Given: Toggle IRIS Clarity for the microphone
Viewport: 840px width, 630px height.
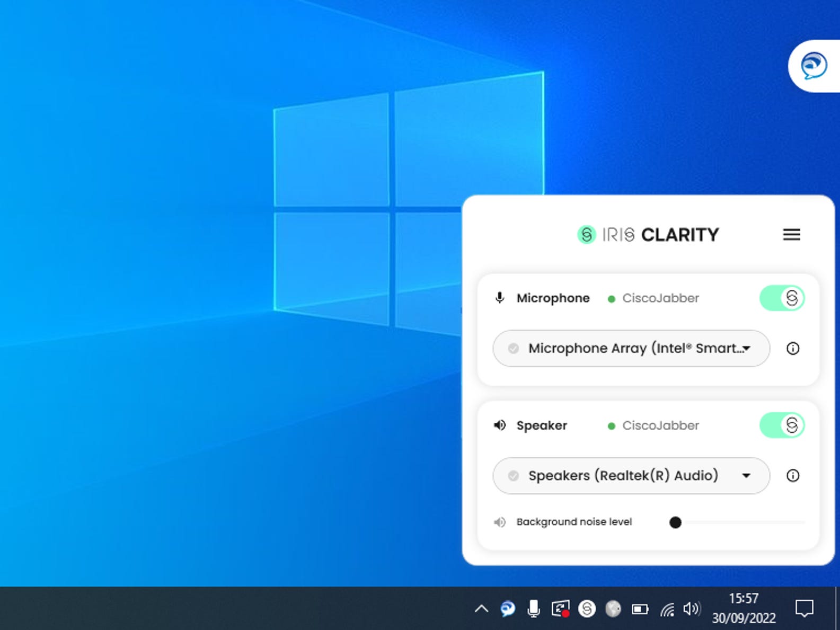Looking at the screenshot, I should point(782,298).
